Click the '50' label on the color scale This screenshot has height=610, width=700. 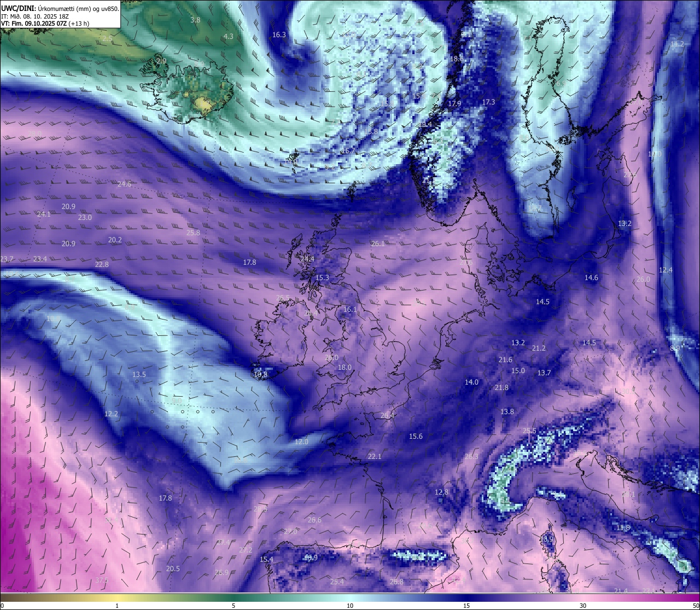click(696, 606)
